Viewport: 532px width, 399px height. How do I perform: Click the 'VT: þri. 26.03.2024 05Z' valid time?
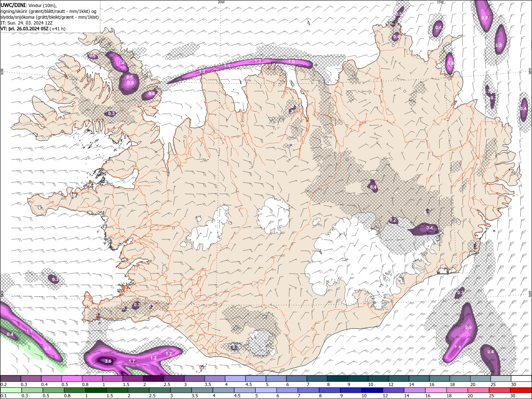25,29
